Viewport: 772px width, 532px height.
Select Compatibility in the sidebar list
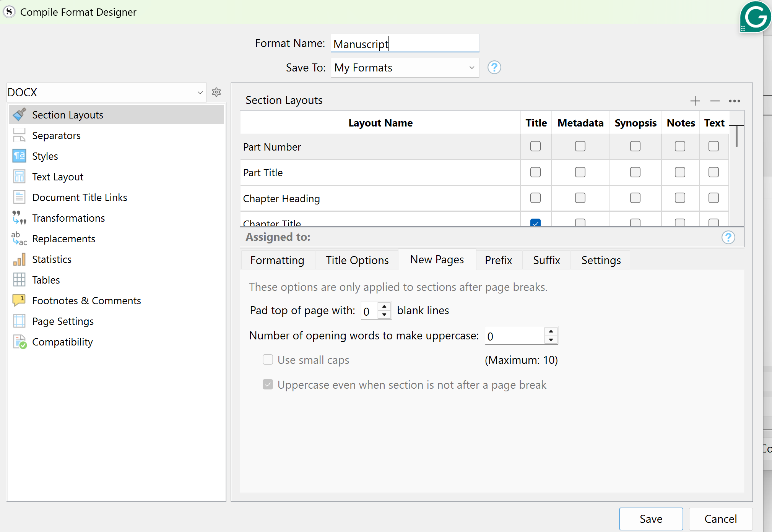pos(116,342)
